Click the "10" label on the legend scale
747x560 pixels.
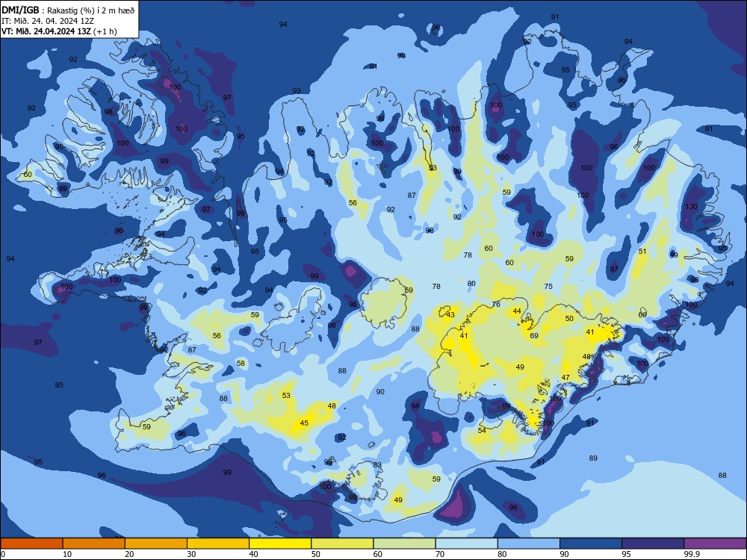tap(67, 554)
